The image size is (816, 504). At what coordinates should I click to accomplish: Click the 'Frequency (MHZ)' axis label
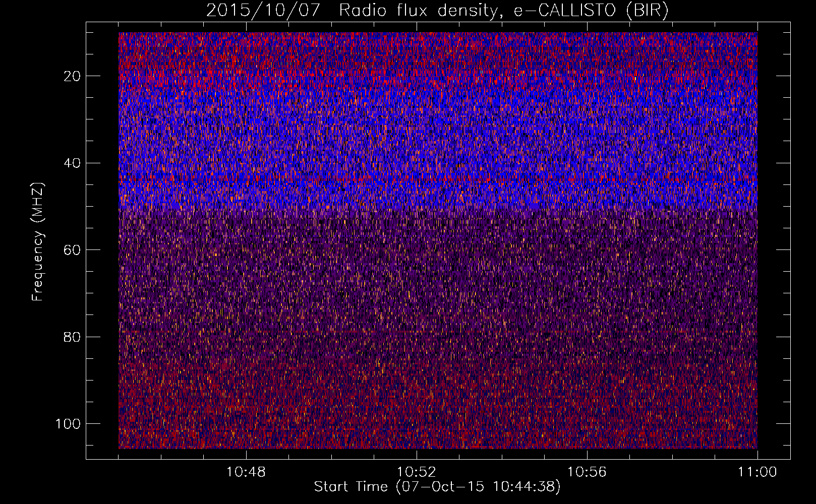[38, 241]
